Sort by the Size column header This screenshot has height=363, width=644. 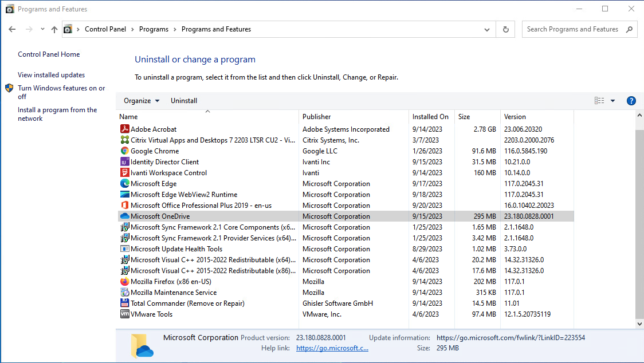(x=477, y=117)
